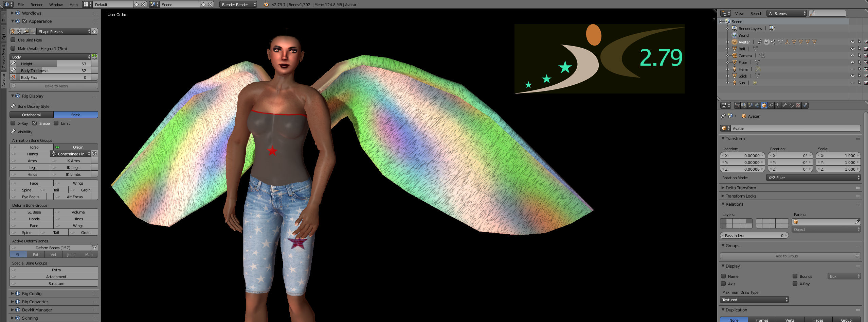Hide the Avatar object via its eye icon
Viewport: 868px width, 322px height.
852,42
